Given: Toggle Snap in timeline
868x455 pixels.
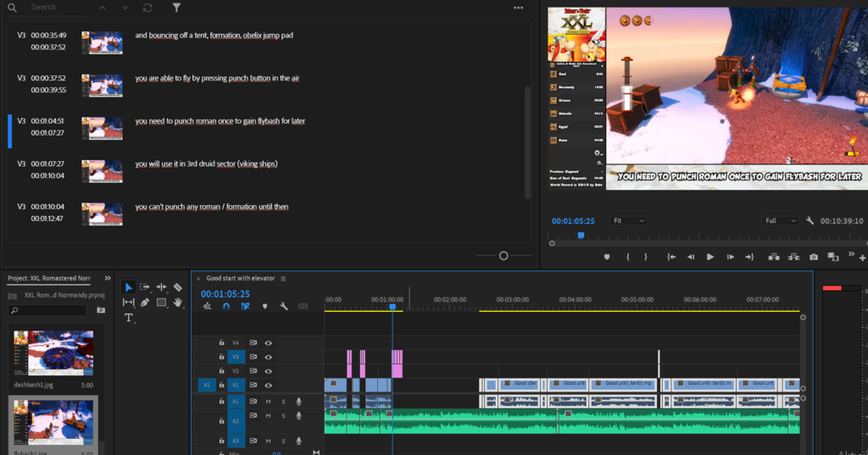Looking at the screenshot, I should tap(225, 306).
